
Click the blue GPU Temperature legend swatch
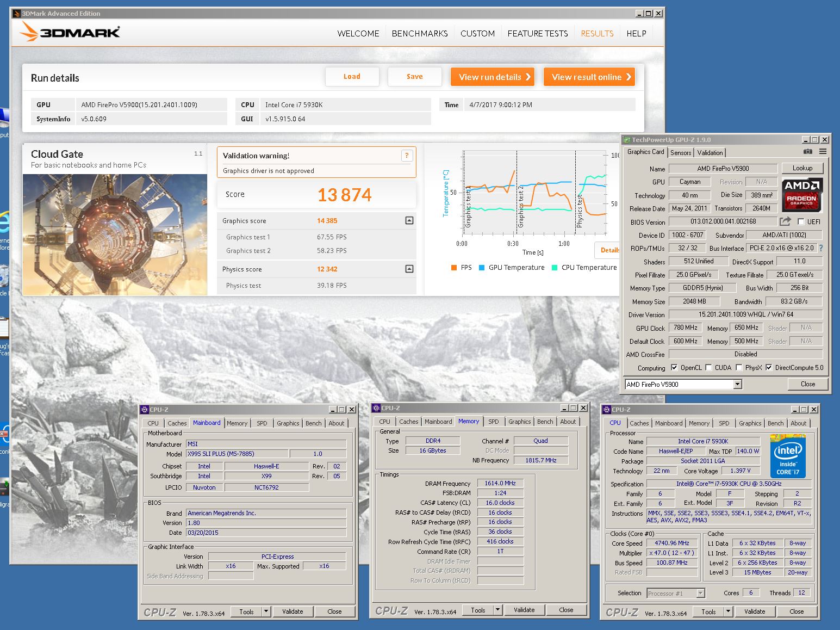(481, 268)
